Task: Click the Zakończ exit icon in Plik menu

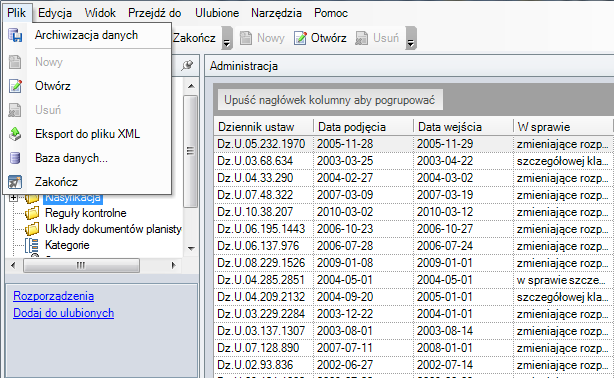Action: pos(15,182)
